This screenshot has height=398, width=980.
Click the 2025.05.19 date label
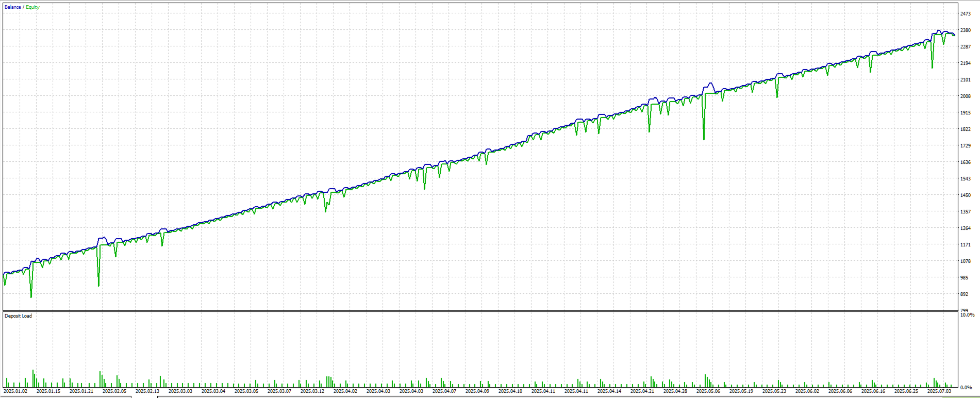[741, 391]
